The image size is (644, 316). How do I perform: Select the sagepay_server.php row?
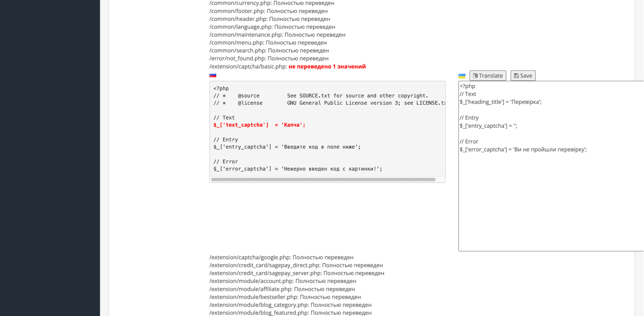tap(297, 273)
